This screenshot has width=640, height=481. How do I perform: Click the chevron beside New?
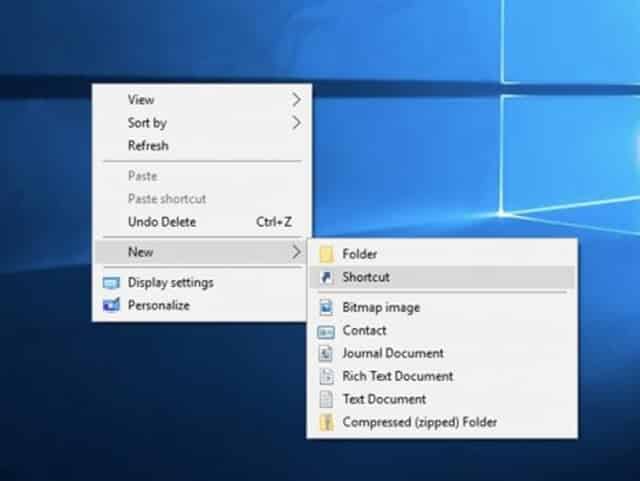296,253
